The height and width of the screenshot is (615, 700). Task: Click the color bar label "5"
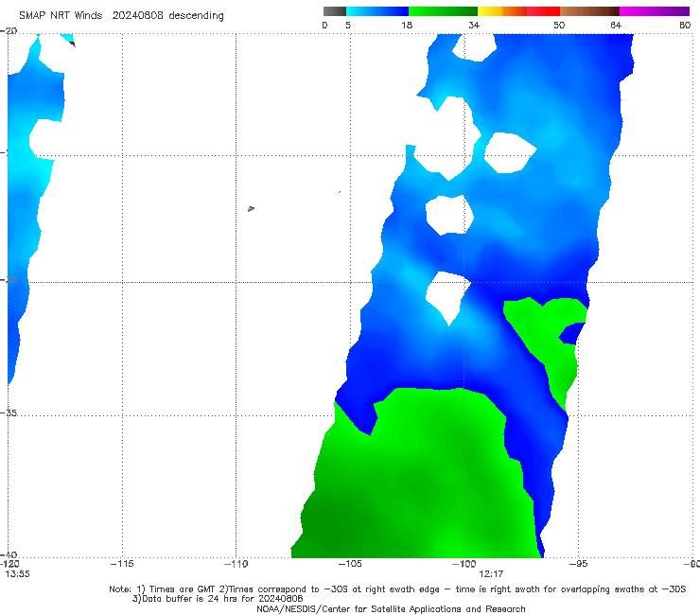point(348,26)
